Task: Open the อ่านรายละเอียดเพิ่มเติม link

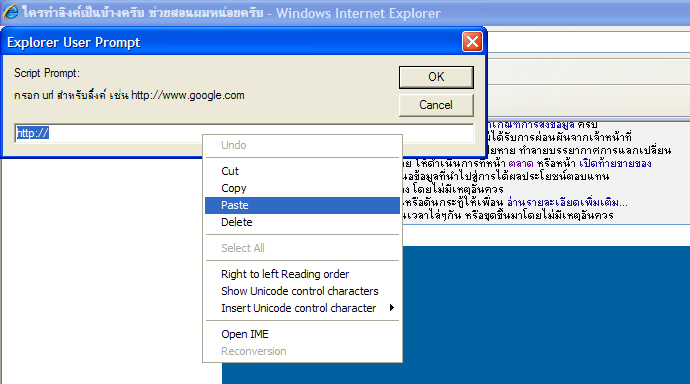Action: point(567,203)
